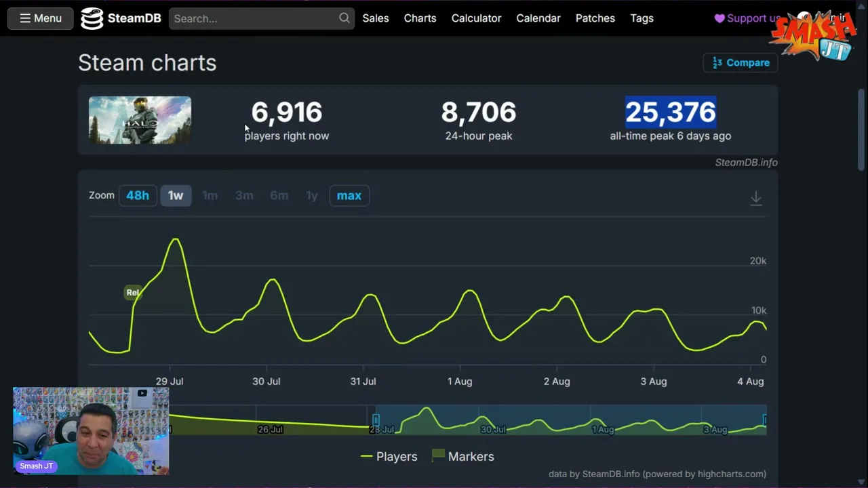This screenshot has width=868, height=488.
Task: Click the Rel release marker on chart
Action: tap(132, 292)
